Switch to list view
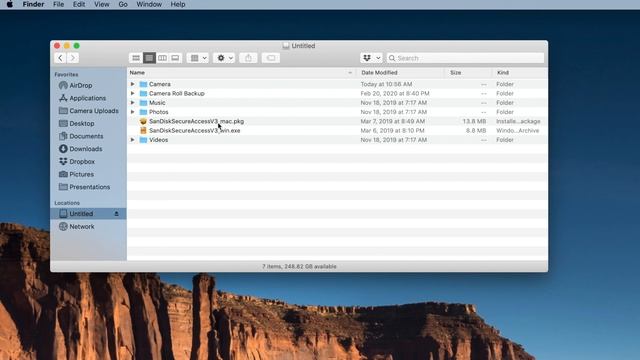The height and width of the screenshot is (360, 640). point(149,58)
